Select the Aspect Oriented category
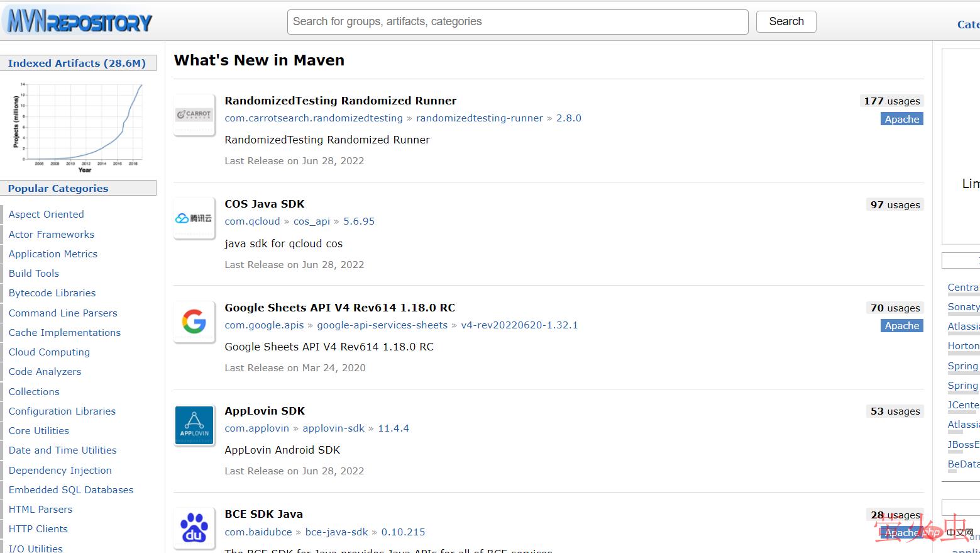 [x=46, y=215]
